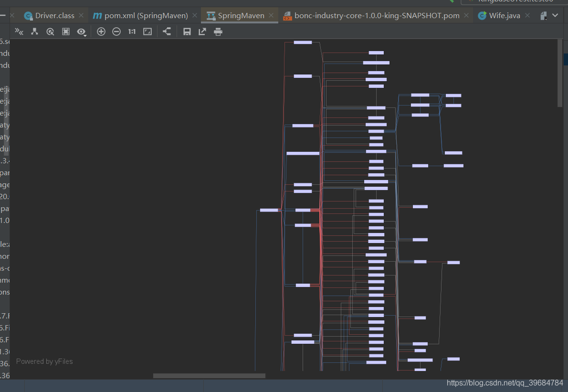Close the Wife.java tab
The width and height of the screenshot is (568, 392).
(528, 16)
